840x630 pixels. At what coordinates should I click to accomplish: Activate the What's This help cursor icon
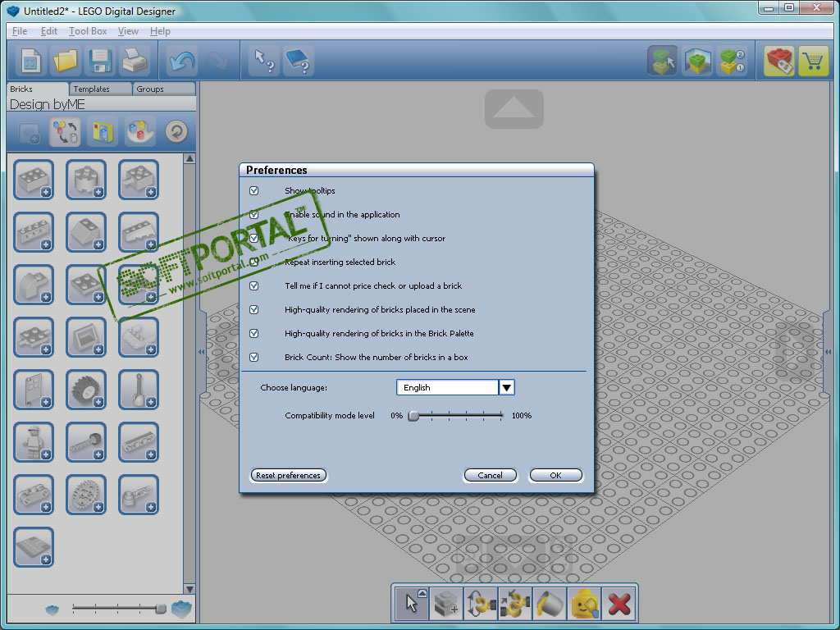(263, 61)
